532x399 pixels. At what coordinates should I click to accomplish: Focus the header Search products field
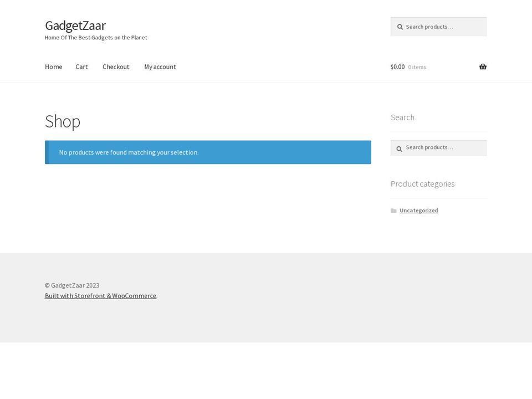(438, 27)
